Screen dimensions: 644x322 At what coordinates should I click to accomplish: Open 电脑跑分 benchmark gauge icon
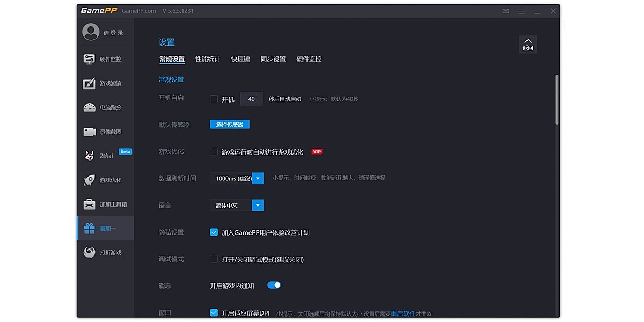coord(89,107)
